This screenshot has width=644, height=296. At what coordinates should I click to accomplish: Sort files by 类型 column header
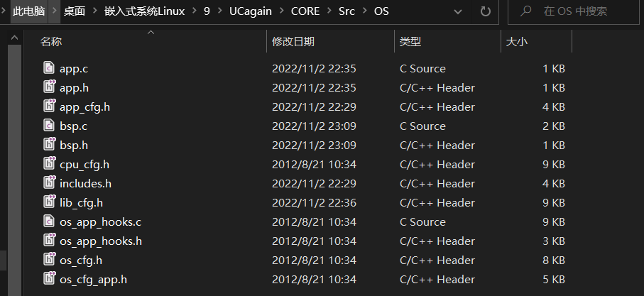(410, 42)
